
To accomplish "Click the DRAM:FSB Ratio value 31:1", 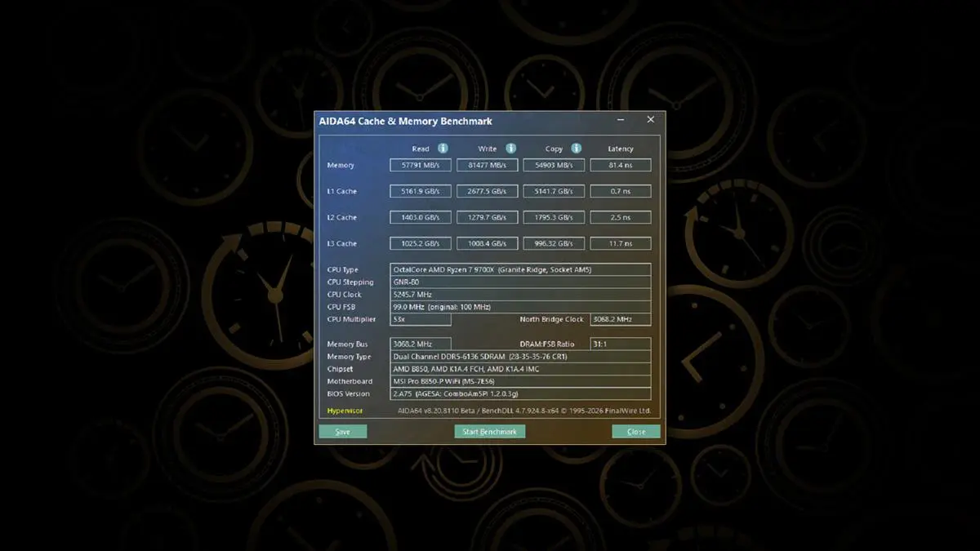I will (x=621, y=344).
